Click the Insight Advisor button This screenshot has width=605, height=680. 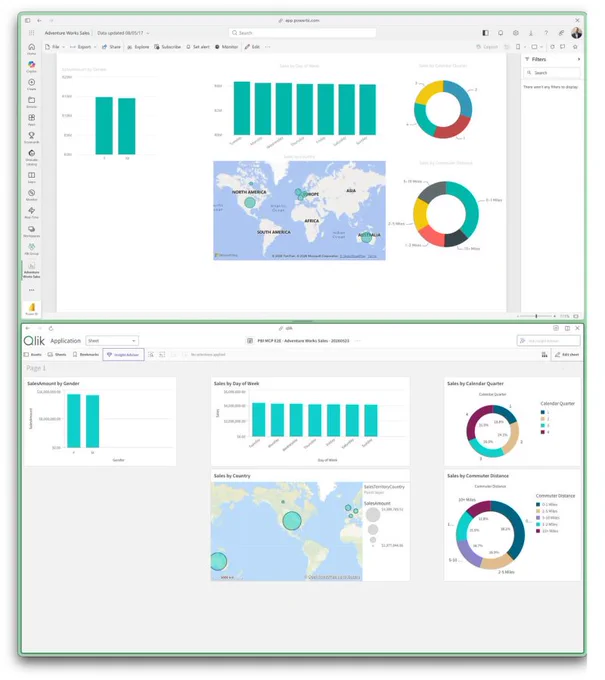coord(124,355)
